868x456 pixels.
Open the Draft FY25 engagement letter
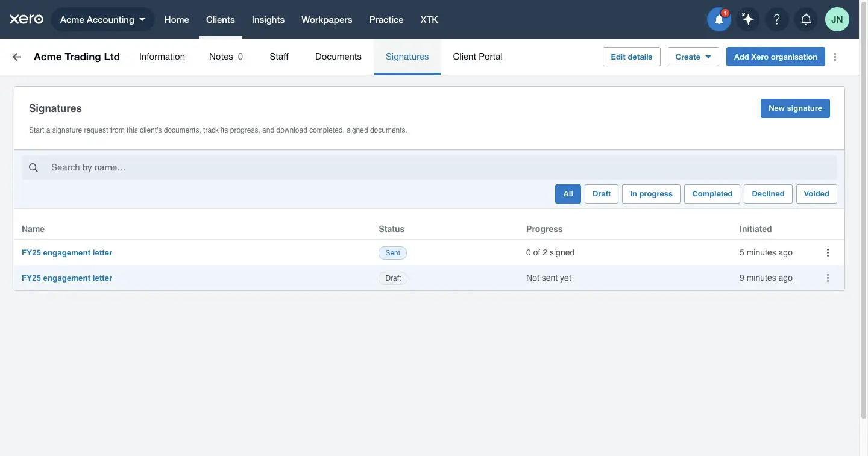pos(67,278)
